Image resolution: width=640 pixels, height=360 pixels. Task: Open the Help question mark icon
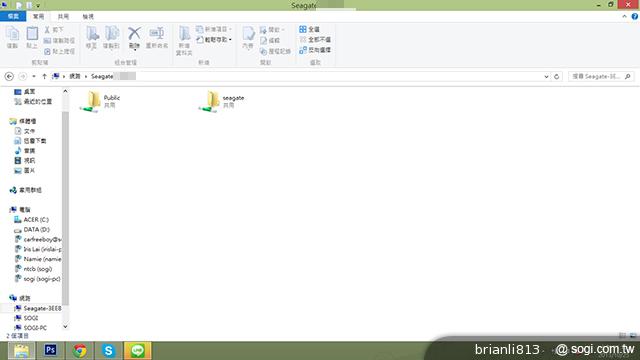tap(635, 16)
